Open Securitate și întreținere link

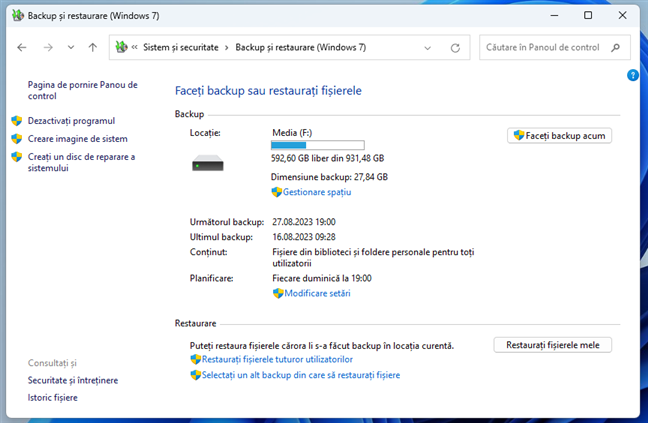(x=73, y=380)
